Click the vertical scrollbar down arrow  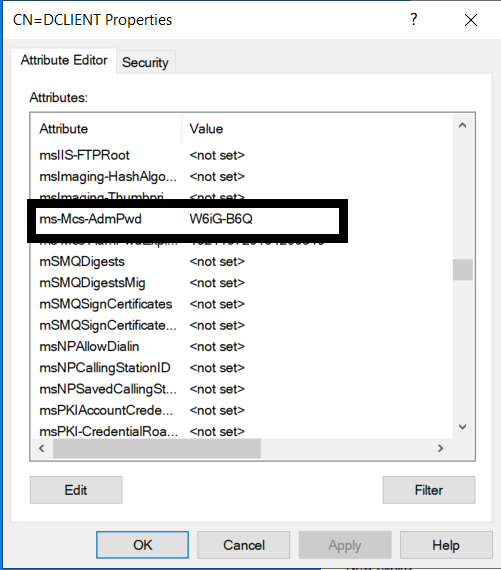(x=462, y=427)
